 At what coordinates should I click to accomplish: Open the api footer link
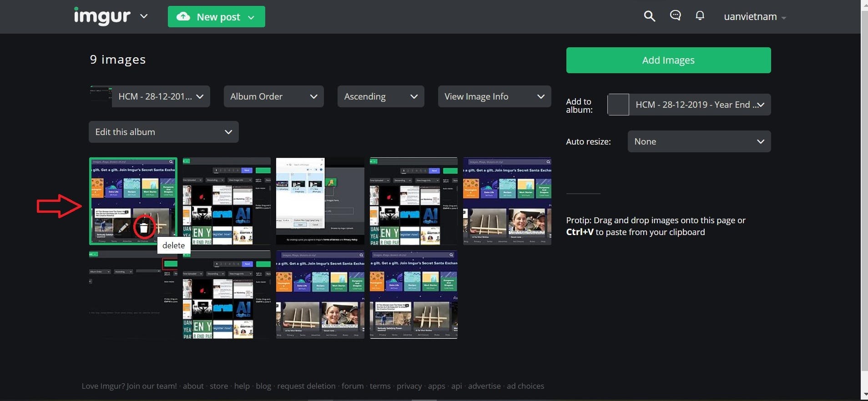[457, 386]
